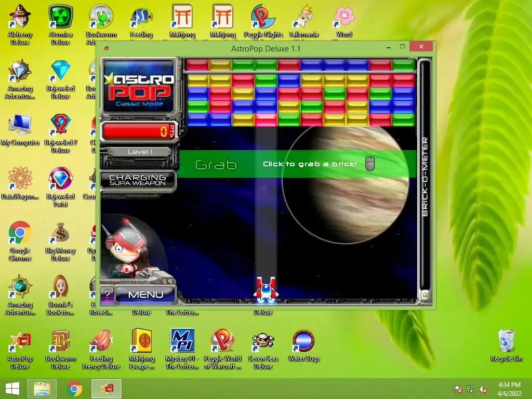The image size is (532, 399).
Task: Open Atomica Deluxe desktop icon
Action: pyautogui.click(x=60, y=24)
